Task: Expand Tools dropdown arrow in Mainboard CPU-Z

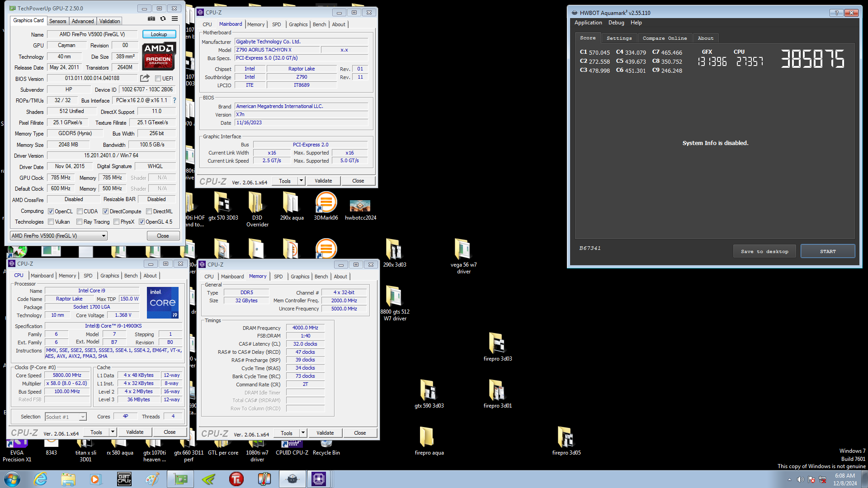Action: click(x=301, y=181)
